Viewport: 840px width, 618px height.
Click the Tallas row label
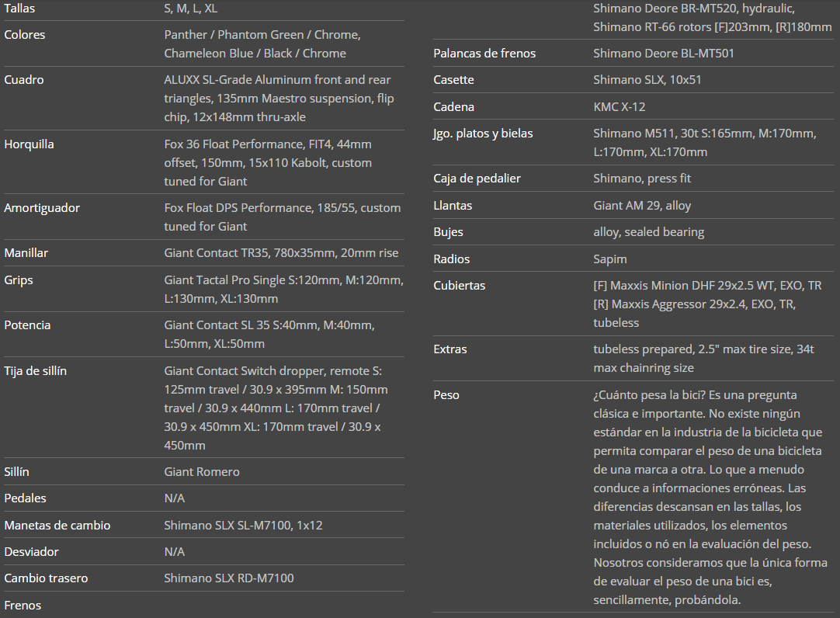tap(19, 8)
